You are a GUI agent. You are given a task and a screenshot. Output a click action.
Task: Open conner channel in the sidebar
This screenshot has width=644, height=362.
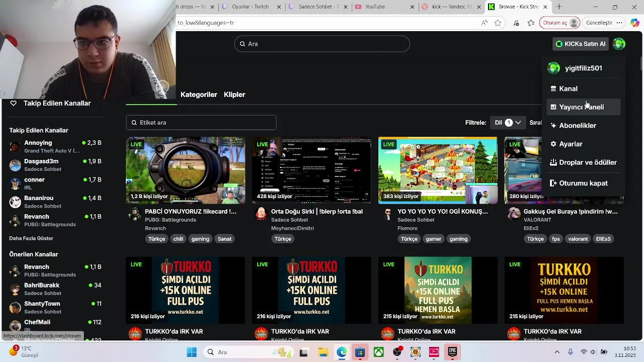coord(55,184)
